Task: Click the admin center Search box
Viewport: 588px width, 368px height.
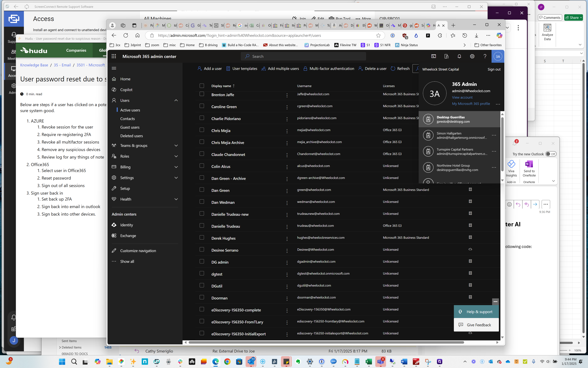Action: [x=303, y=56]
